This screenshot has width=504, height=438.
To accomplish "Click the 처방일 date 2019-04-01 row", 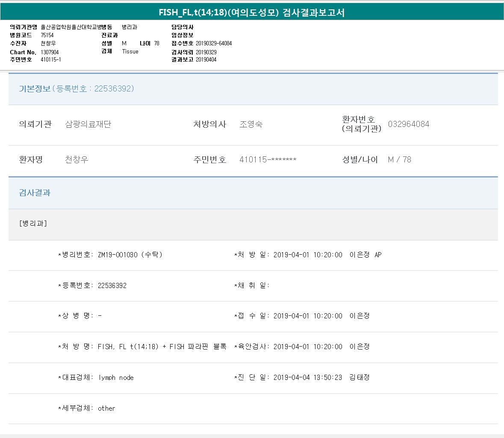I will (308, 255).
